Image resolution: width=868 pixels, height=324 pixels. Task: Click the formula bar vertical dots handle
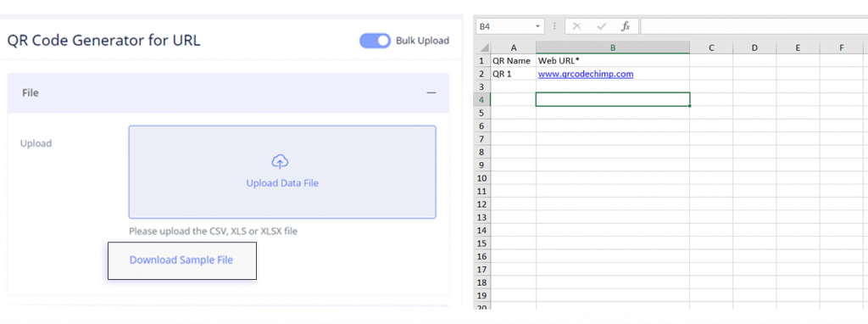pos(554,26)
